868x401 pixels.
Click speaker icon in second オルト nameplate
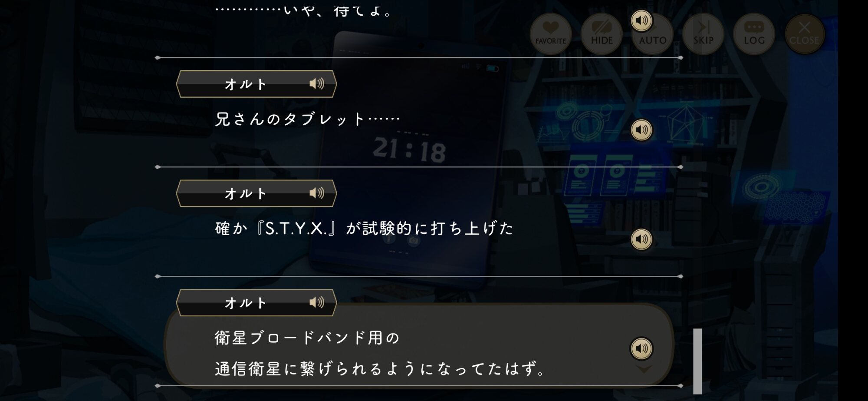[317, 193]
